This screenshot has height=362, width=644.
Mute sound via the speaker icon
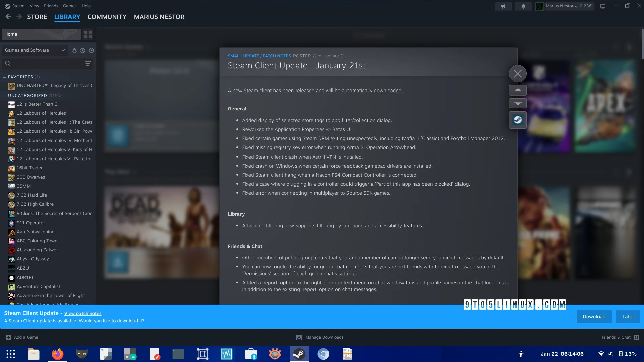[x=503, y=6]
